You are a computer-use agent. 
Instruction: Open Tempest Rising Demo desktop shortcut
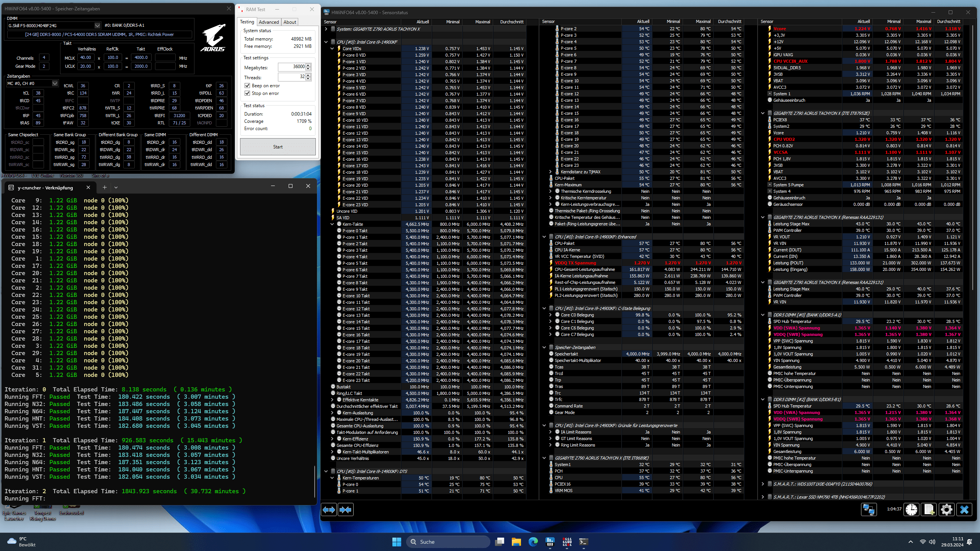(42, 513)
